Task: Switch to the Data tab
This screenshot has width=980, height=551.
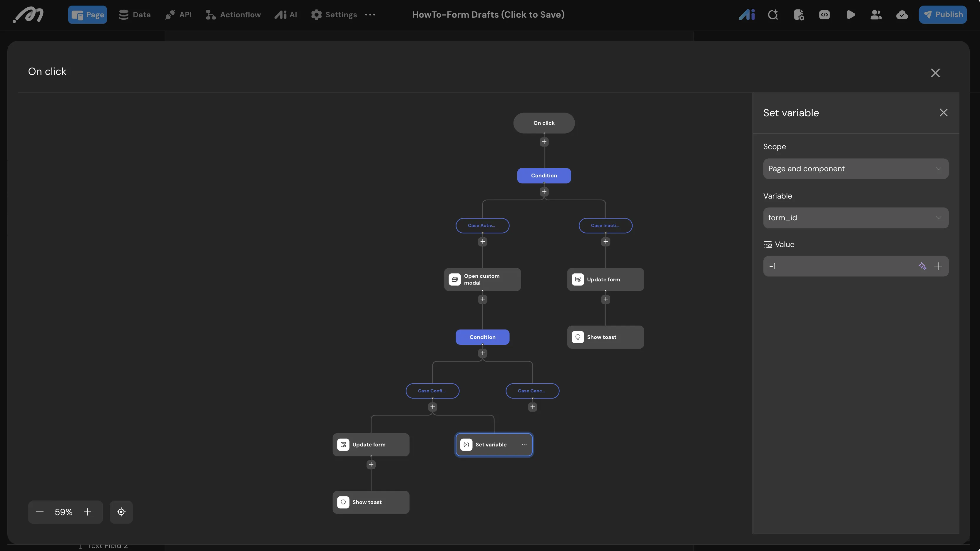Action: 135,14
